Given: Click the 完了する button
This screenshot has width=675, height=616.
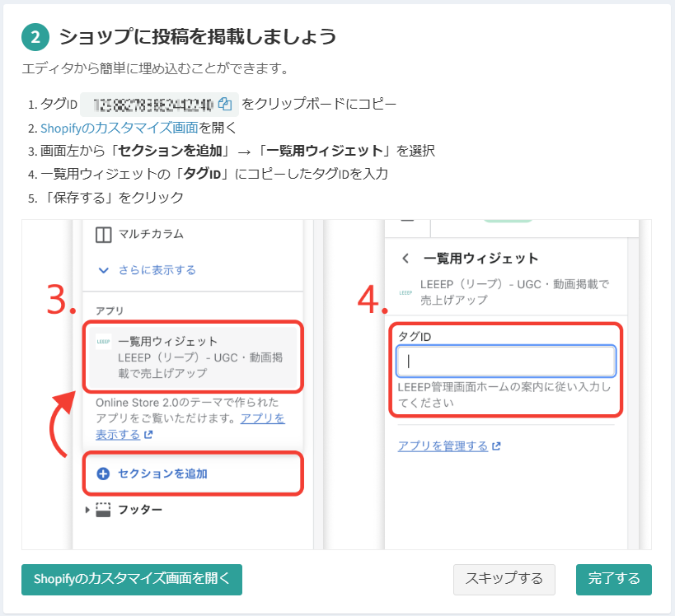Looking at the screenshot, I should pyautogui.click(x=614, y=580).
